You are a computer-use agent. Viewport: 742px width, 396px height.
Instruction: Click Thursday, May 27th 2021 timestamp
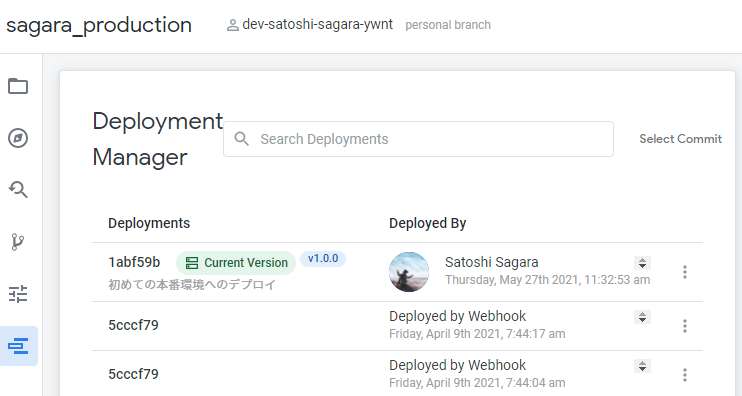point(548,280)
